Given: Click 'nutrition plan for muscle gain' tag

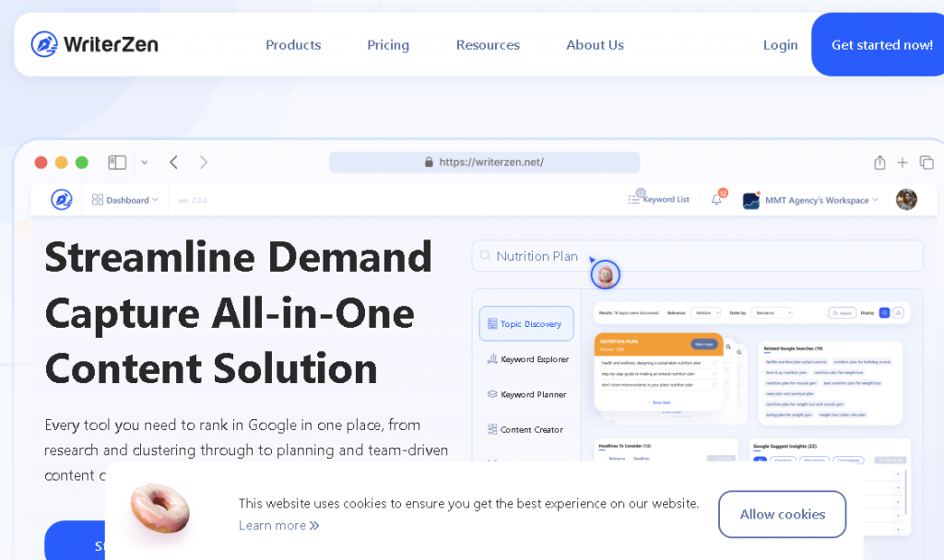Looking at the screenshot, I should click(790, 383).
